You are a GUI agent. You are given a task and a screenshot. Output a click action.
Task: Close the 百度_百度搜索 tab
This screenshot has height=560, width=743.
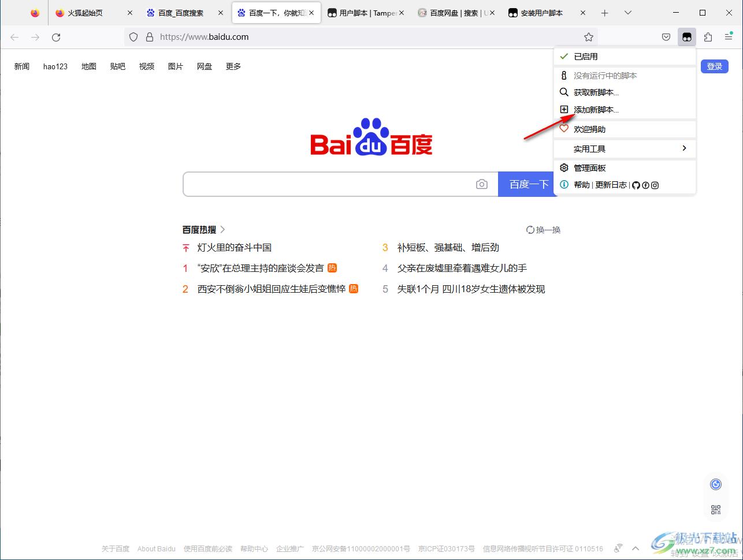pyautogui.click(x=221, y=13)
